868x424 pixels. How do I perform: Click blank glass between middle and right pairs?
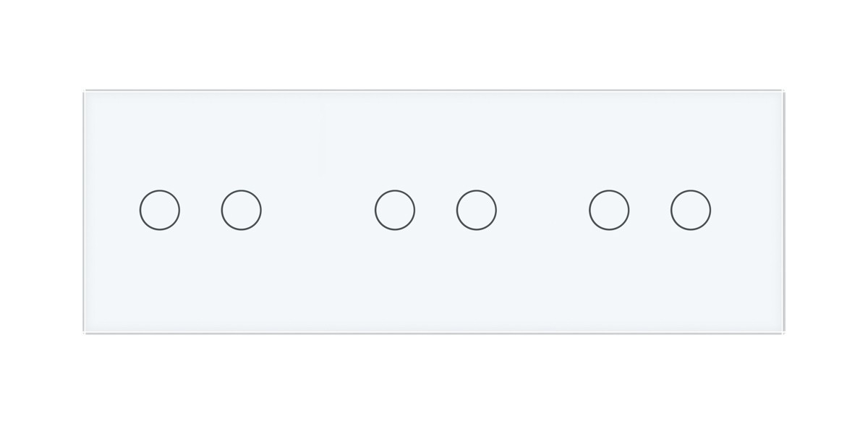(542, 211)
